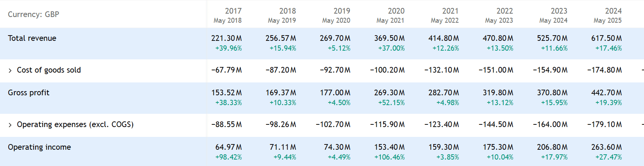Expand the Cost of goods sold row

10,70
